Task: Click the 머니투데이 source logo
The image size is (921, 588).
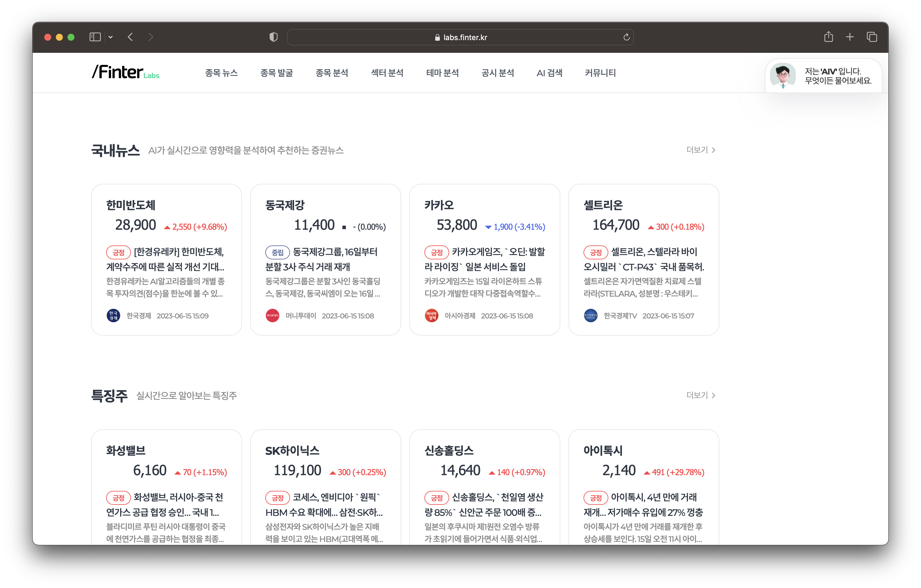Action: click(272, 316)
